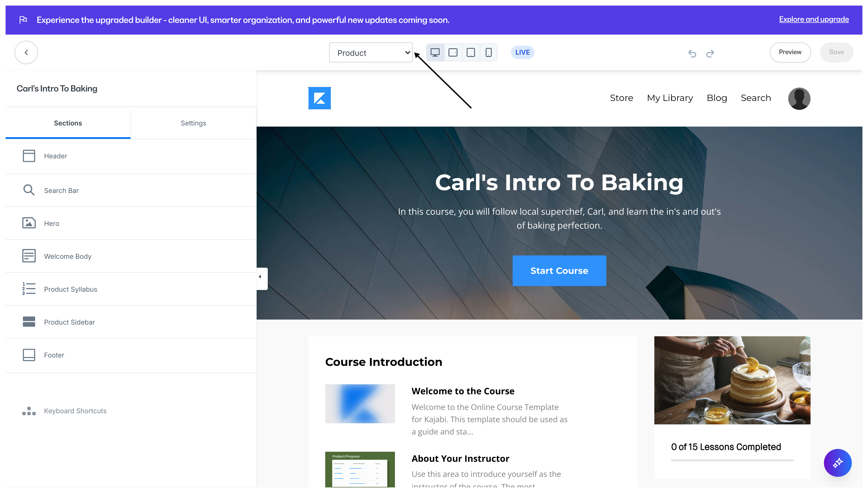Open the Hero section settings
The height and width of the screenshot is (493, 868).
coord(52,223)
